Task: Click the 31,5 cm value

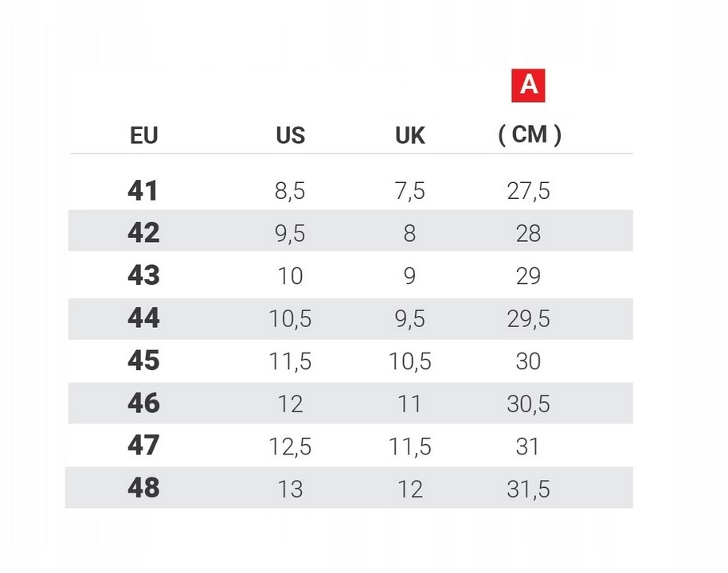Action: point(528,489)
